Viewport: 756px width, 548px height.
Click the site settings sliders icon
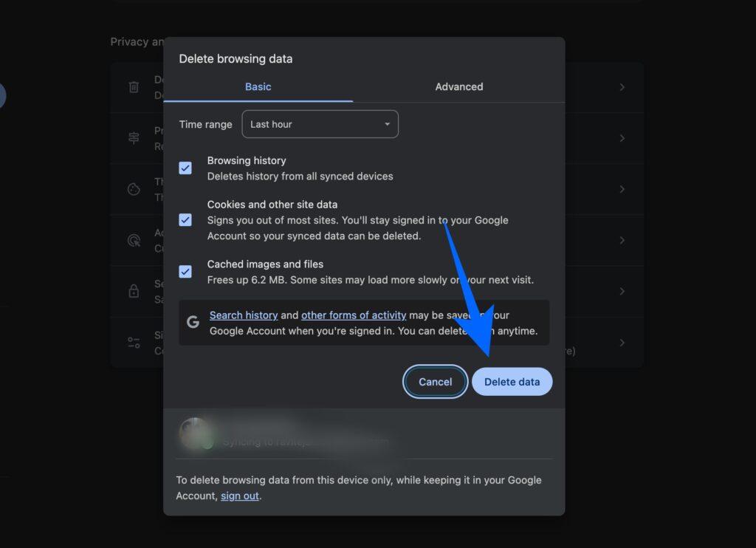coord(134,343)
